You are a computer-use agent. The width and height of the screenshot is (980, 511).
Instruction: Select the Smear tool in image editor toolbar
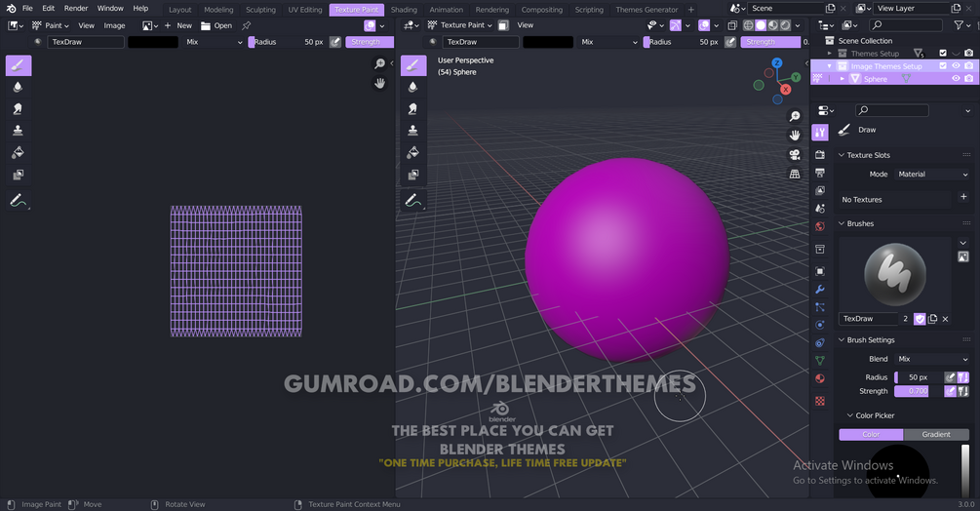19,108
